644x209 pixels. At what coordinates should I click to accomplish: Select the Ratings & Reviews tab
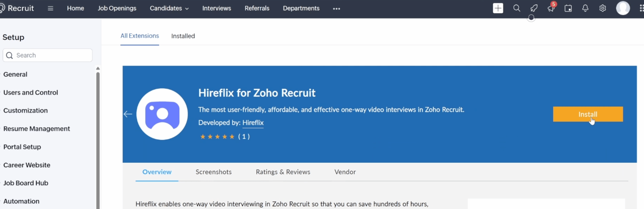click(283, 172)
